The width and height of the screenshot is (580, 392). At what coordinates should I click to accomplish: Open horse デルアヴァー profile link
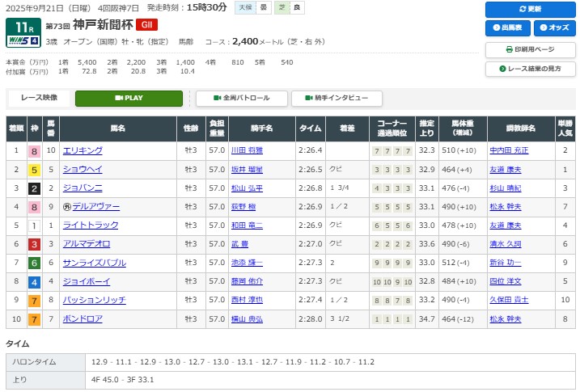95,207
